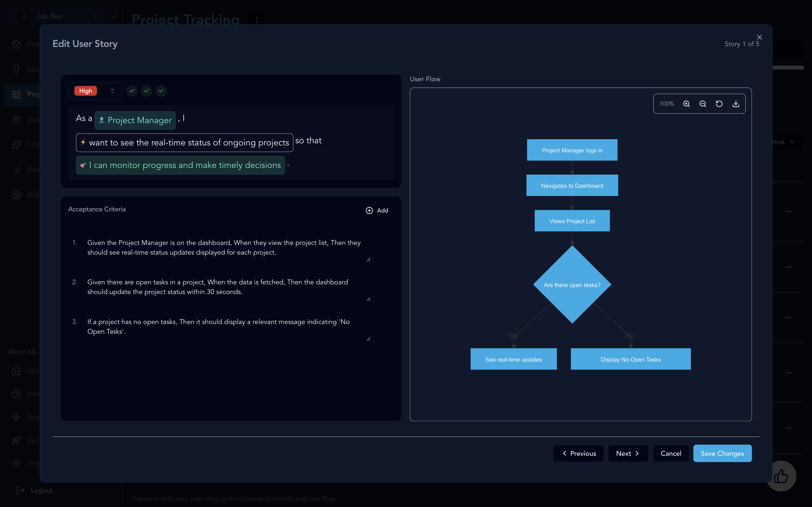Go to the Previous story
812x507 pixels.
pyautogui.click(x=578, y=453)
